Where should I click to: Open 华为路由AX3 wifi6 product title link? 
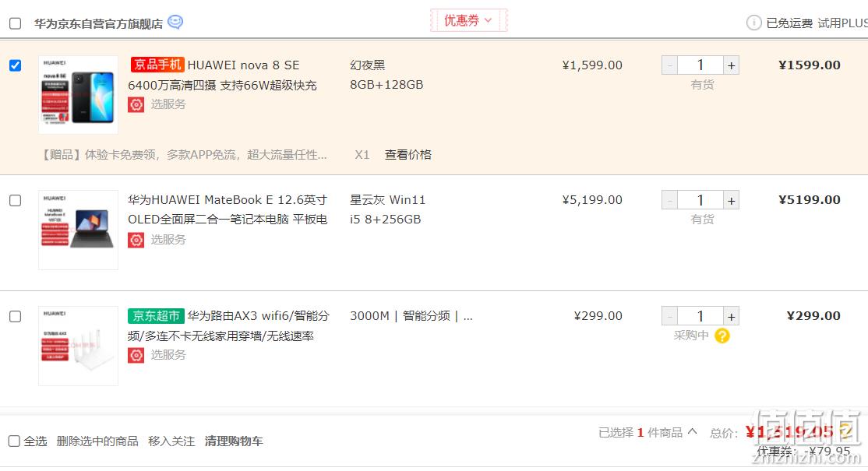point(228,325)
